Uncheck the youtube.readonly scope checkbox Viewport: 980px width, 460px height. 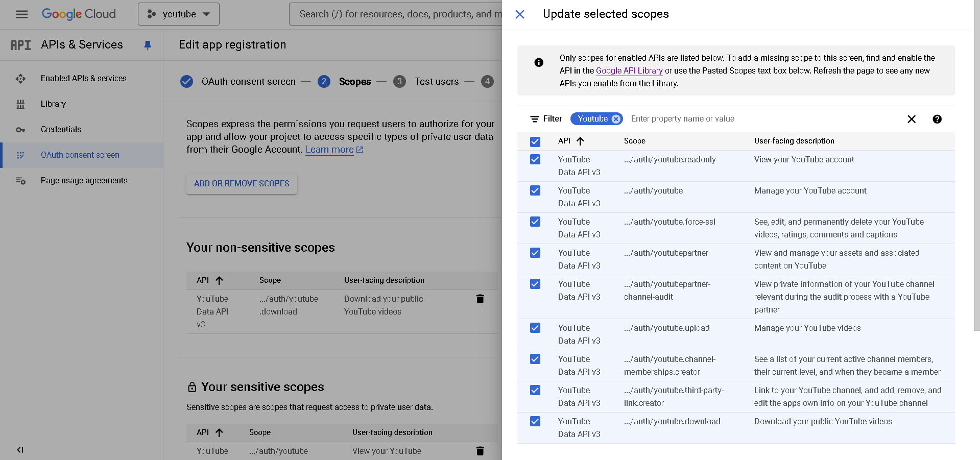pyautogui.click(x=535, y=160)
